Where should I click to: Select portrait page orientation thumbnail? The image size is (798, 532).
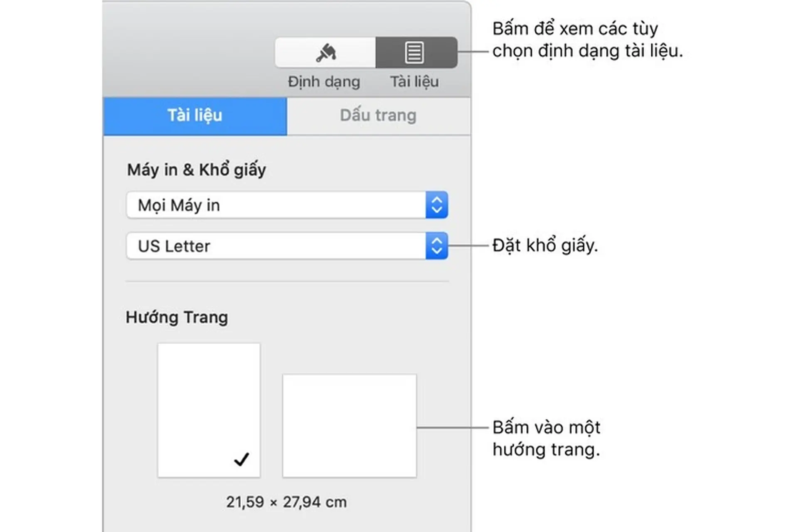[x=209, y=410]
